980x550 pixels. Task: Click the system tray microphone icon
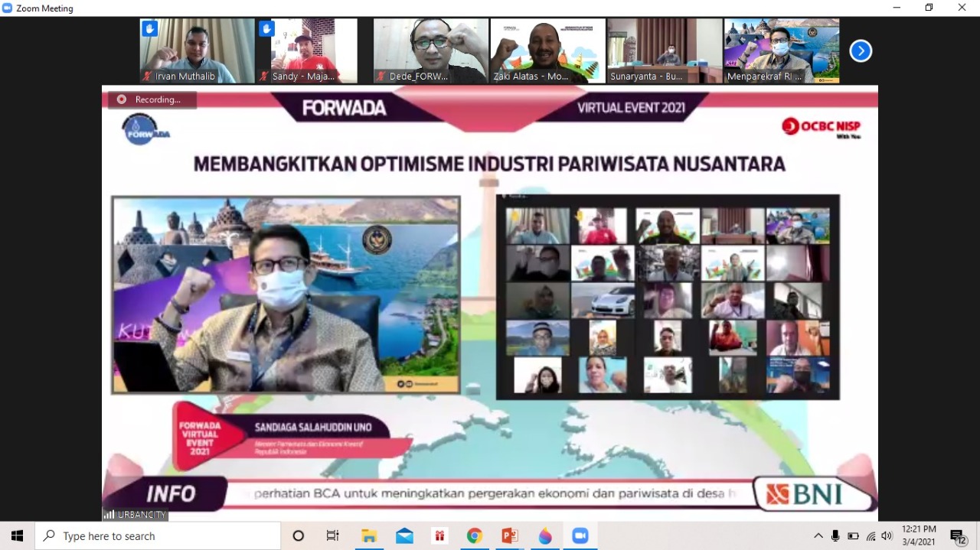click(835, 535)
